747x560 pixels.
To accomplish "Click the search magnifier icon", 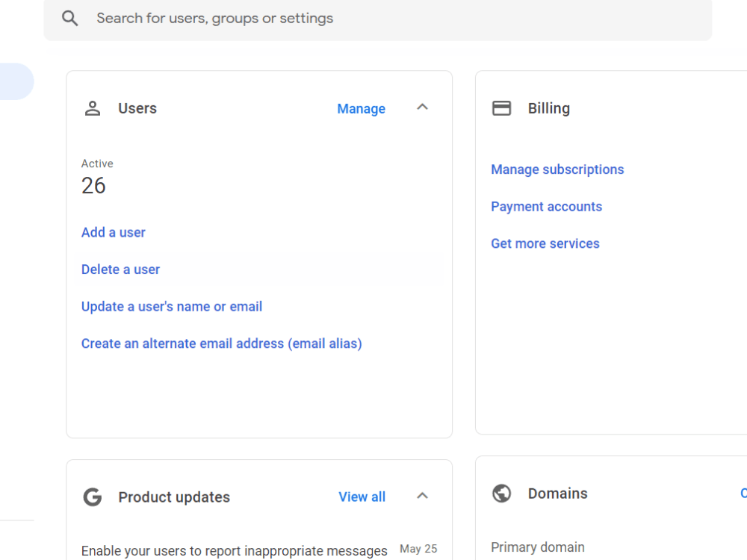I will [69, 18].
